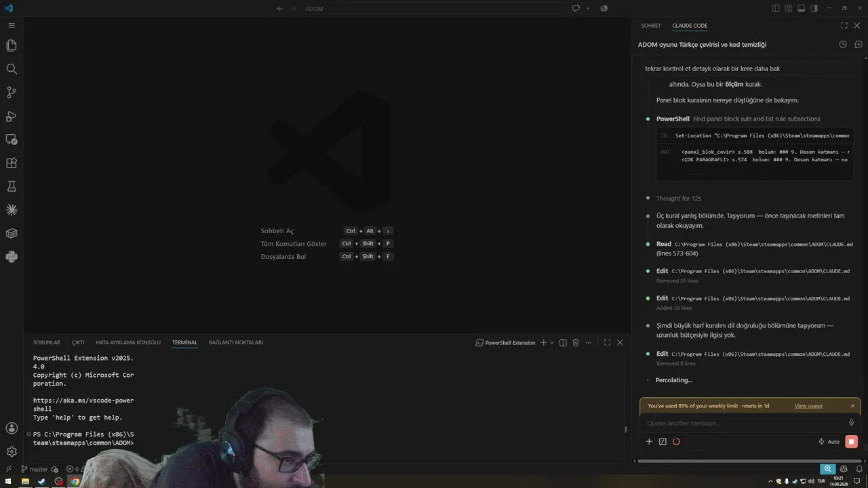
Task: Close the Claude Code side panel
Action: coord(857,26)
